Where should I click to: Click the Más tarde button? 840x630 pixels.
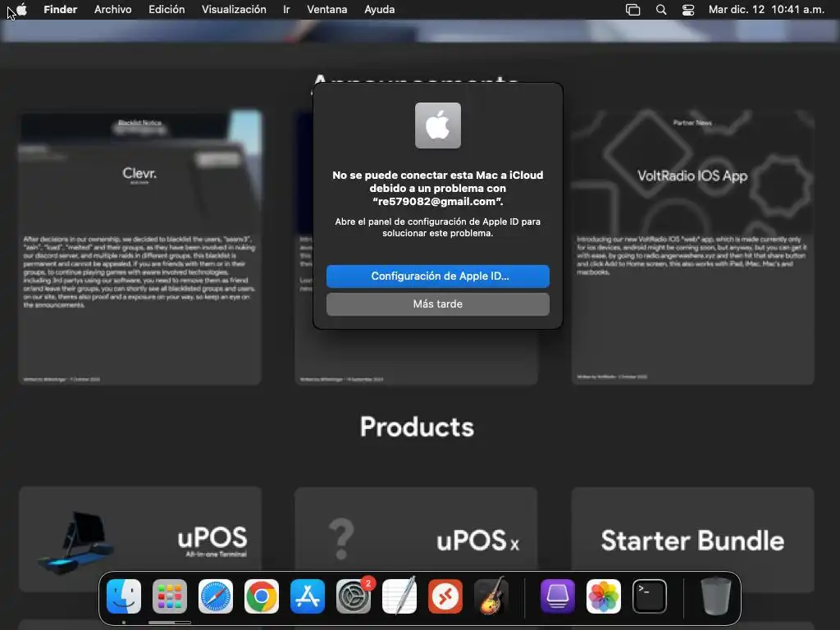tap(438, 304)
